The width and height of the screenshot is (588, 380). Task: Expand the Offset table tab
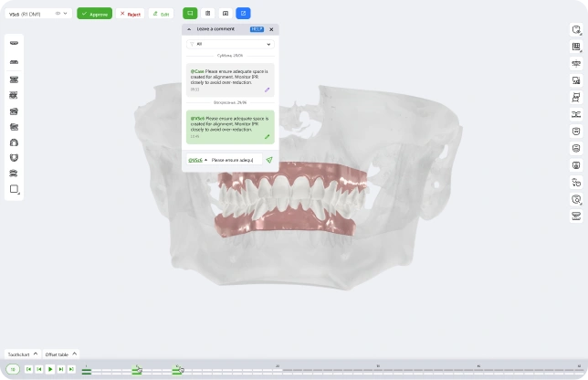tap(62, 354)
